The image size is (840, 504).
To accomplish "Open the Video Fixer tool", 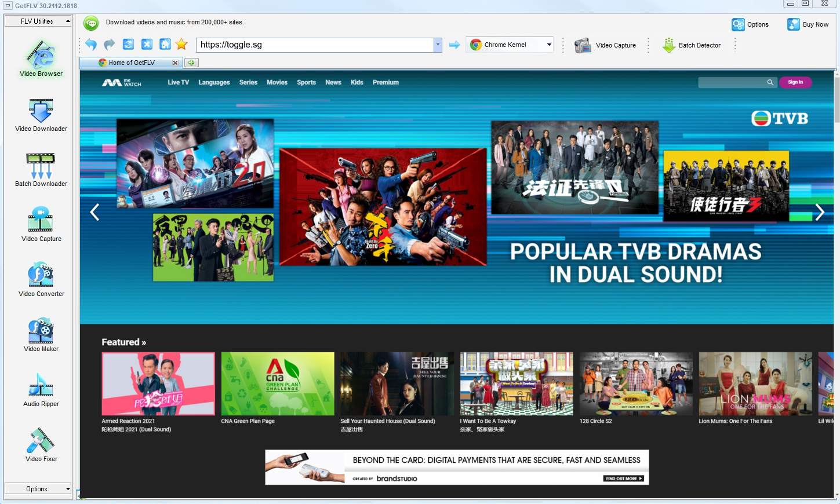I will (x=41, y=445).
